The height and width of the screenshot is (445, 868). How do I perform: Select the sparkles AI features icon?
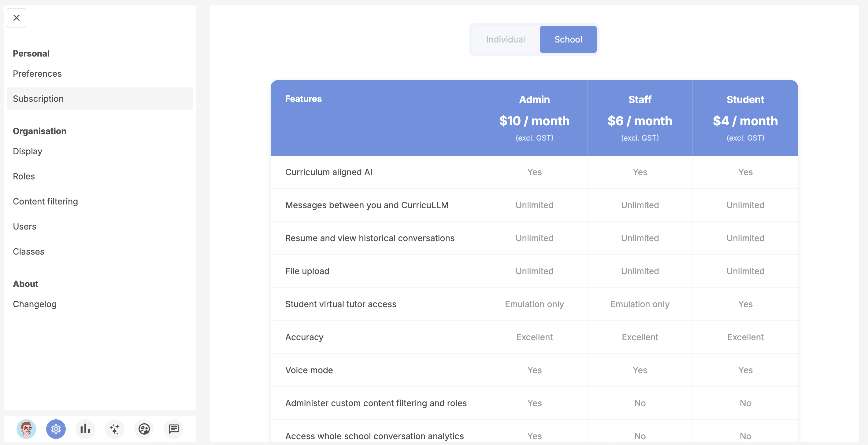point(115,429)
